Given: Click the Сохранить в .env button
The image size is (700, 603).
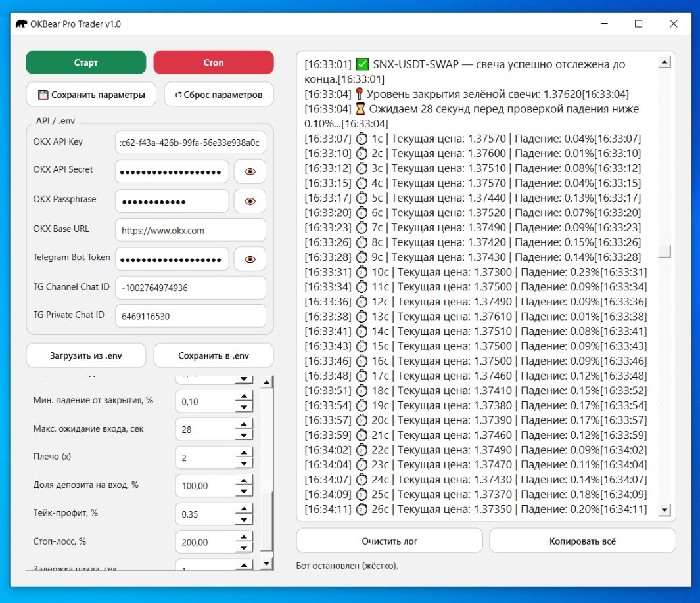Looking at the screenshot, I should tap(213, 355).
